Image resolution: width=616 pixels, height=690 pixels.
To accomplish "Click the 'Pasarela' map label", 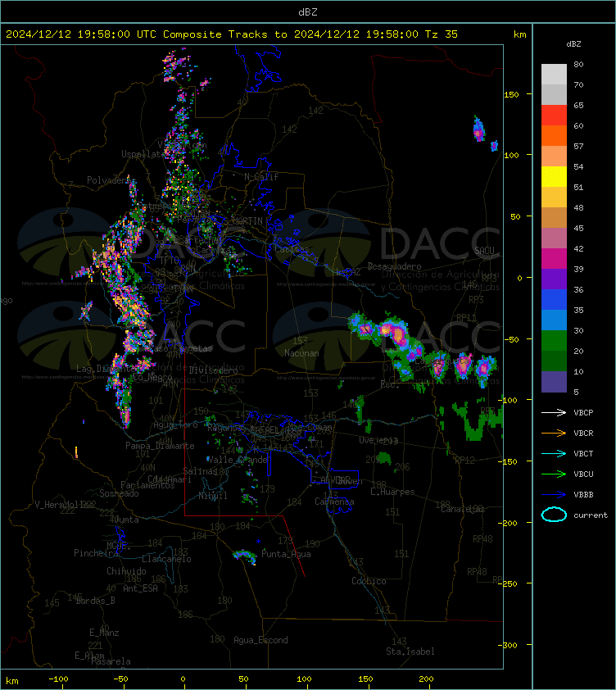I will 111,661.
